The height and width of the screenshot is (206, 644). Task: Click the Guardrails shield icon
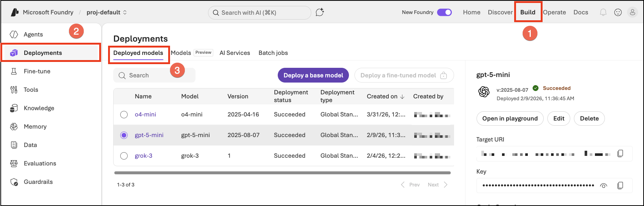[14, 182]
